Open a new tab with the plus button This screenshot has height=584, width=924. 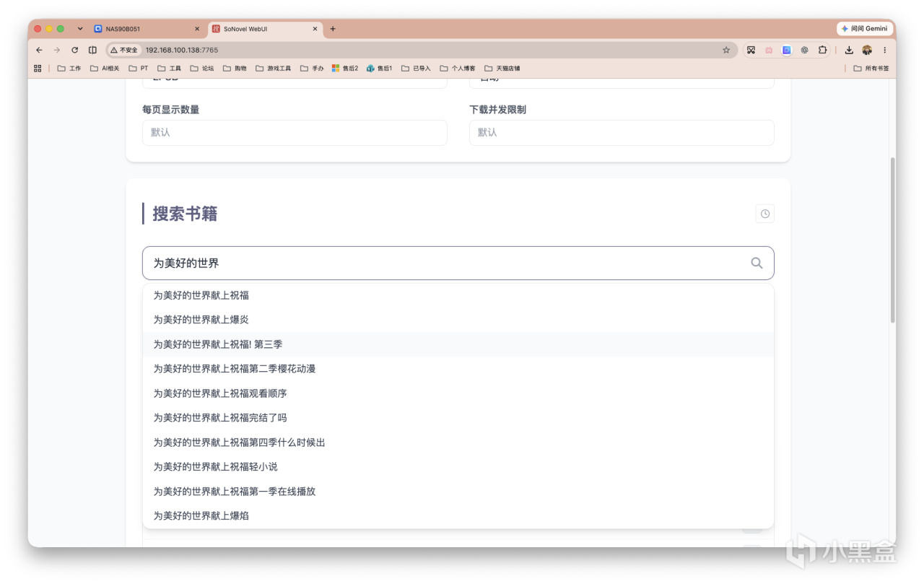coord(333,29)
